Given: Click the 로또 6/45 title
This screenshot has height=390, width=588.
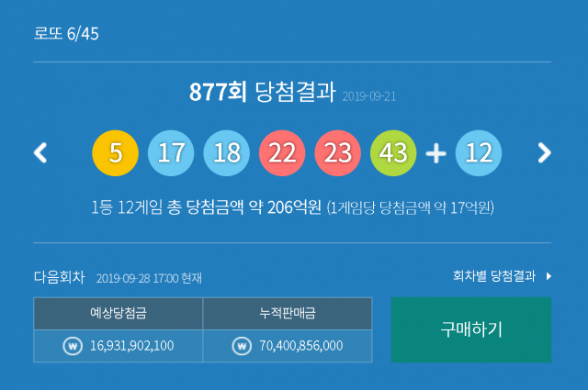Looking at the screenshot, I should click(66, 34).
